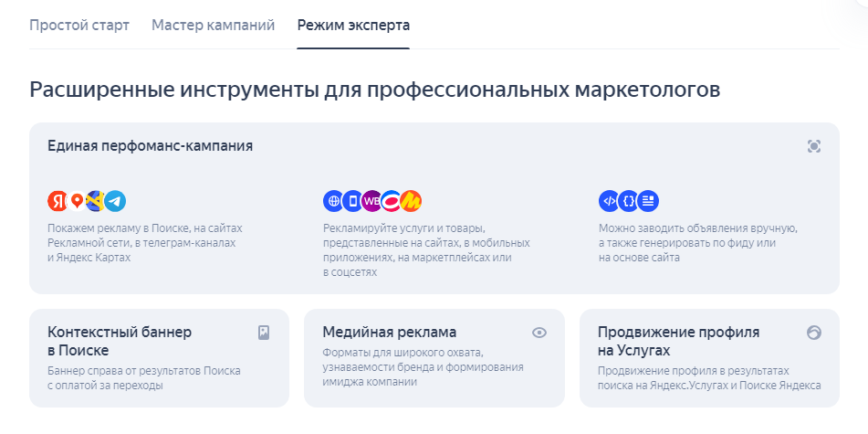Screen dimensions: 868x434
Task: Choose Единая перфоманс-кампания campaign type
Action: (x=151, y=145)
